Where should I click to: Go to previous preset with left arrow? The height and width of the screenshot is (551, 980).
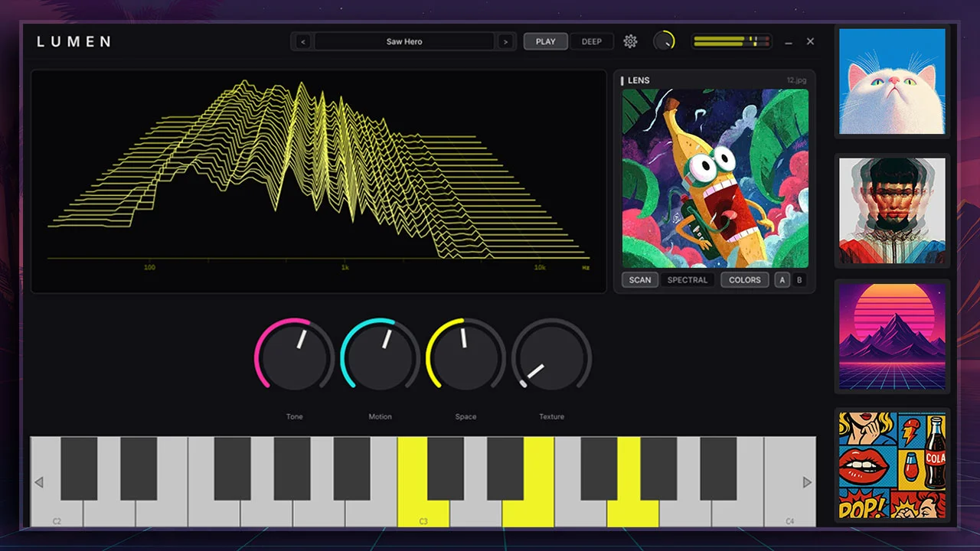[x=302, y=41]
